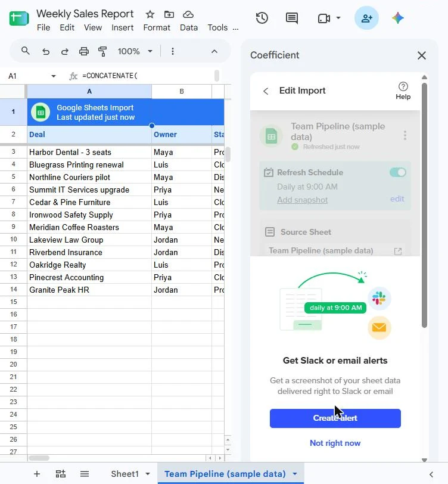The image size is (448, 484).
Task: Open the Google Sheets home icon
Action: (19, 18)
